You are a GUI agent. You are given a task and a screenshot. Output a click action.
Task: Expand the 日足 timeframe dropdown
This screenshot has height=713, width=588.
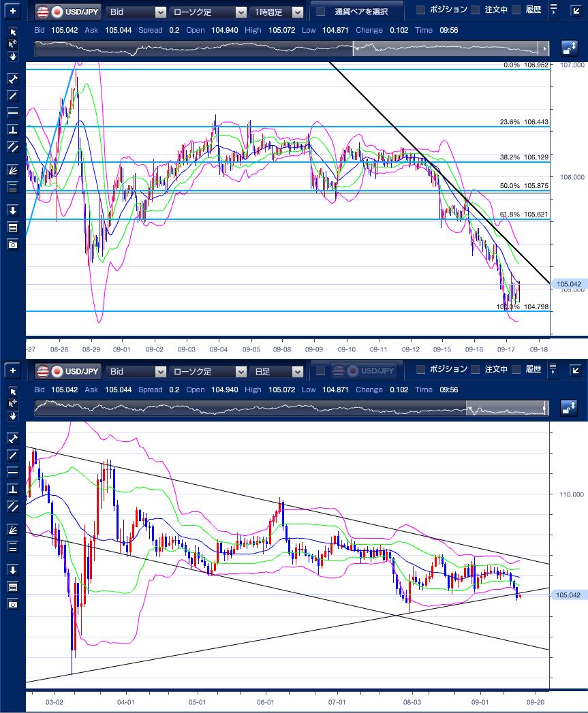click(277, 371)
